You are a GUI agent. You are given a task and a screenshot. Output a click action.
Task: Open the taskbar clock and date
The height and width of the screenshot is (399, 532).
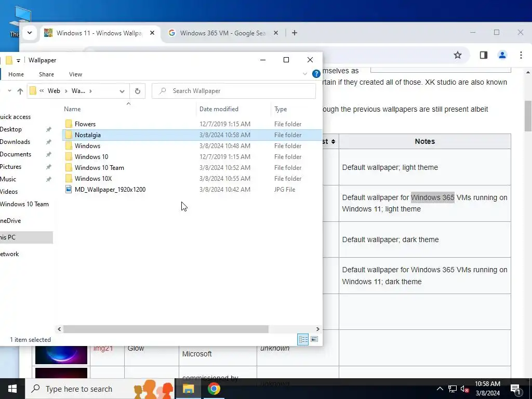487,389
